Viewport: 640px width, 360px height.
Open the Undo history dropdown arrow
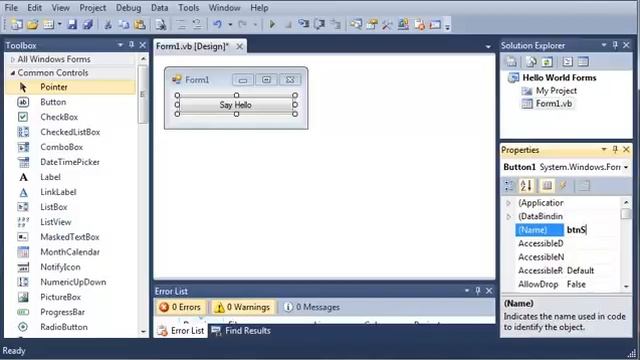pos(230,25)
